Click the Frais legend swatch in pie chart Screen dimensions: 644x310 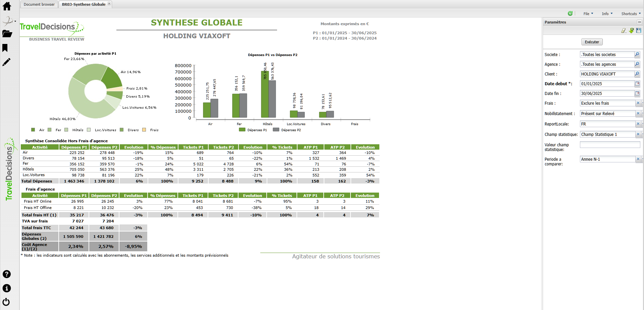coord(144,130)
